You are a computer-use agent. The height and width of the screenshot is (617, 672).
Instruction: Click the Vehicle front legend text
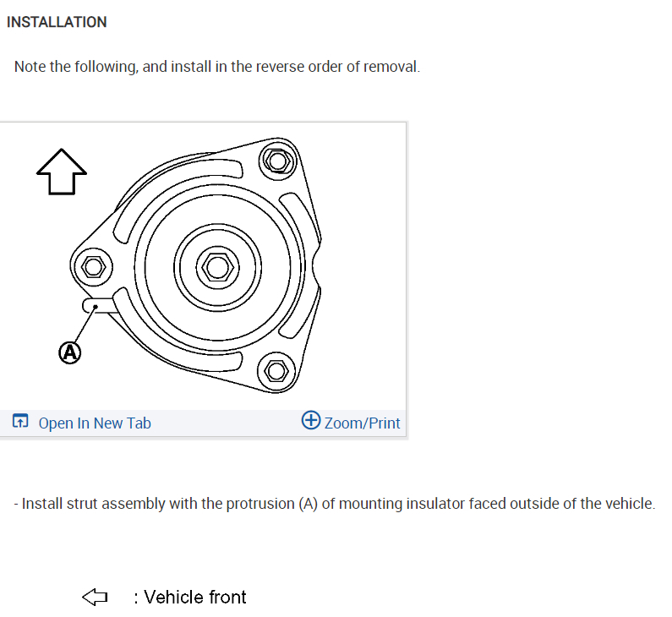(195, 598)
